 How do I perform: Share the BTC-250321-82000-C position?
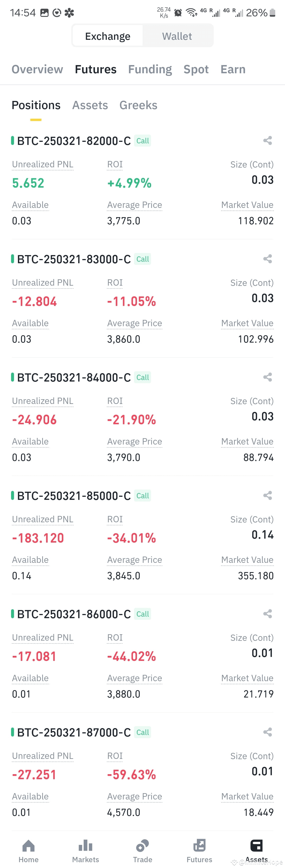coord(268,141)
